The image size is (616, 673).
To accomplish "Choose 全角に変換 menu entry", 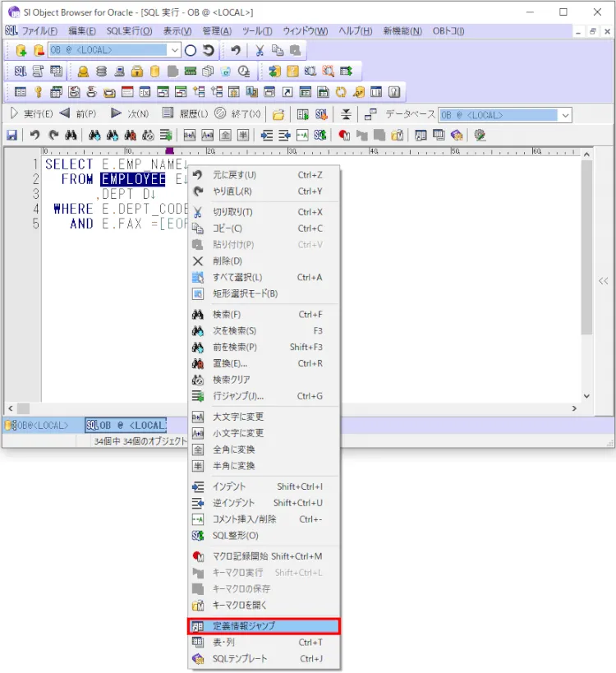I will click(x=264, y=449).
